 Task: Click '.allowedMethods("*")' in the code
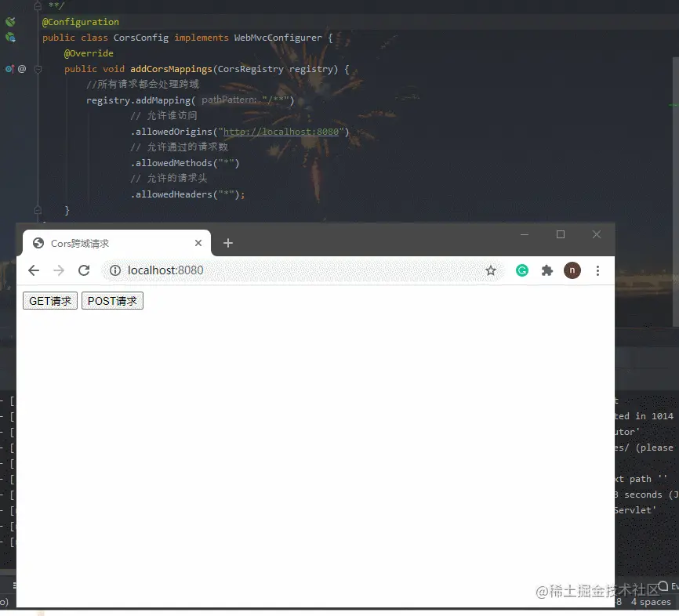[x=185, y=163]
